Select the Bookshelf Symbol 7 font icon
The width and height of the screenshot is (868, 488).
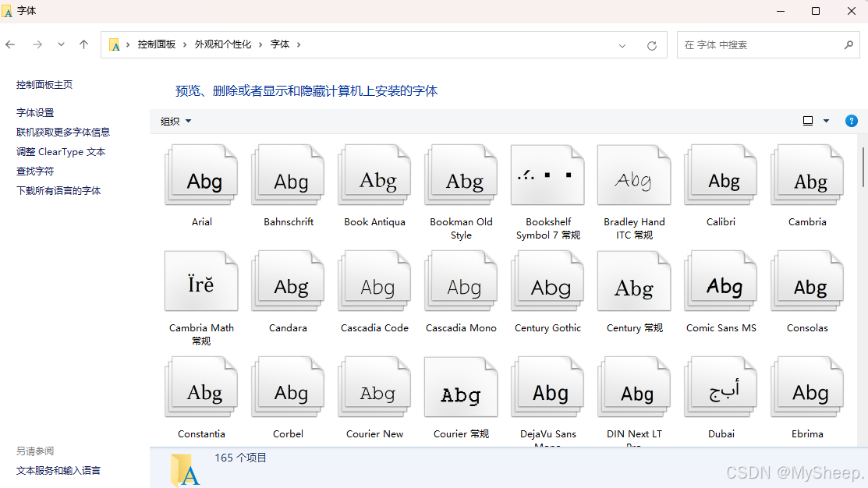pos(547,175)
